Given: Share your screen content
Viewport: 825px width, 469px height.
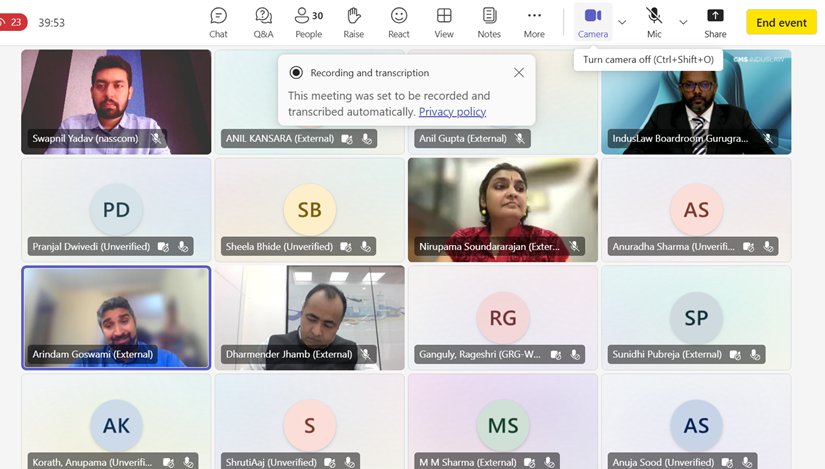Looking at the screenshot, I should pyautogui.click(x=715, y=23).
